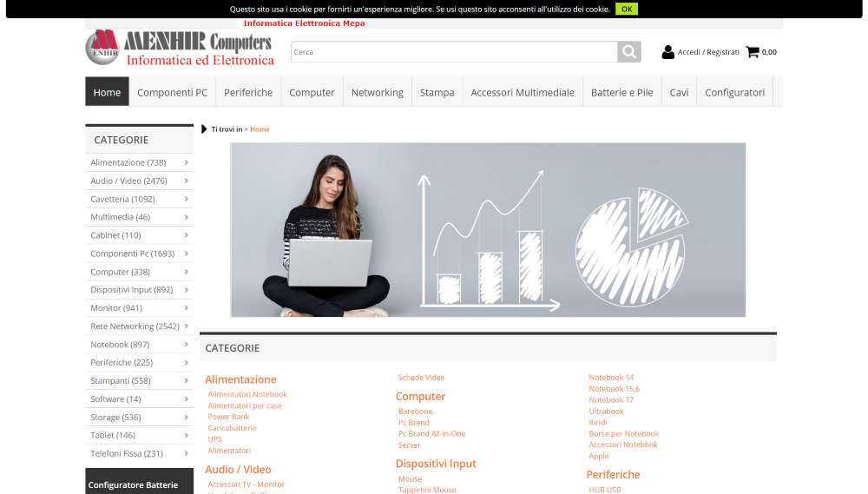This screenshot has height=494, width=868.
Task: Click the magnifier search button
Action: tap(628, 52)
